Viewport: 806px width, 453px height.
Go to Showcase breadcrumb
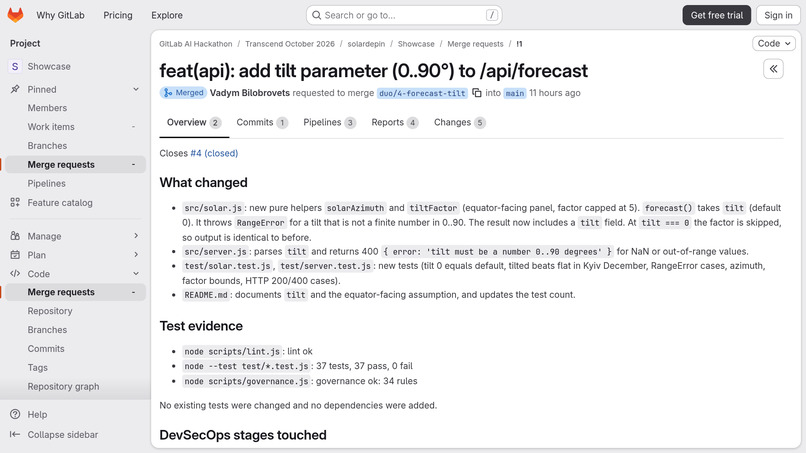416,44
